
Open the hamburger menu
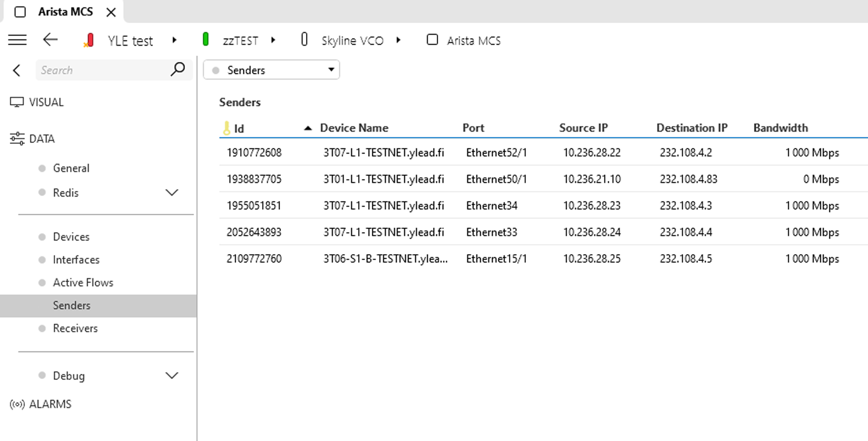pos(17,40)
